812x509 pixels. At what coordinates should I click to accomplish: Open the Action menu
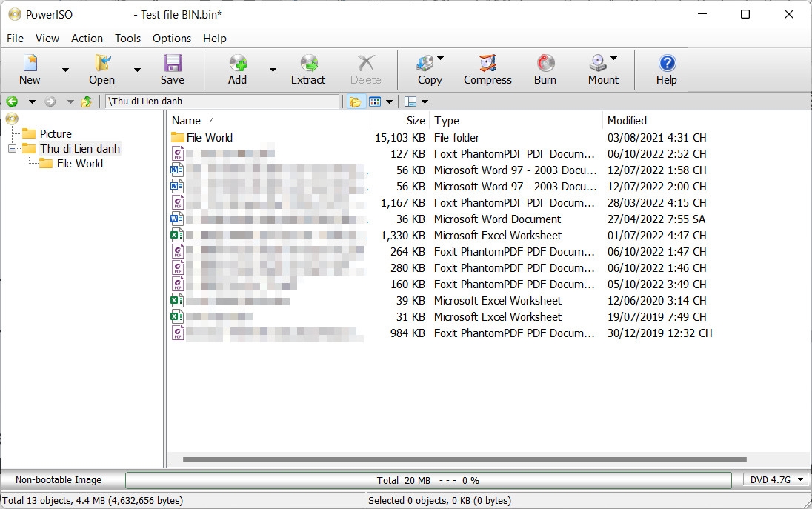(x=87, y=39)
